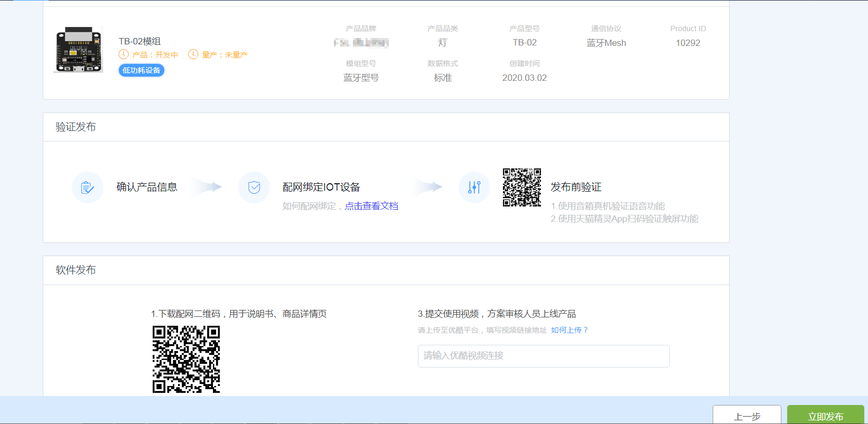
Task: Click the network pairing QR code under 软件发布
Action: point(186,359)
